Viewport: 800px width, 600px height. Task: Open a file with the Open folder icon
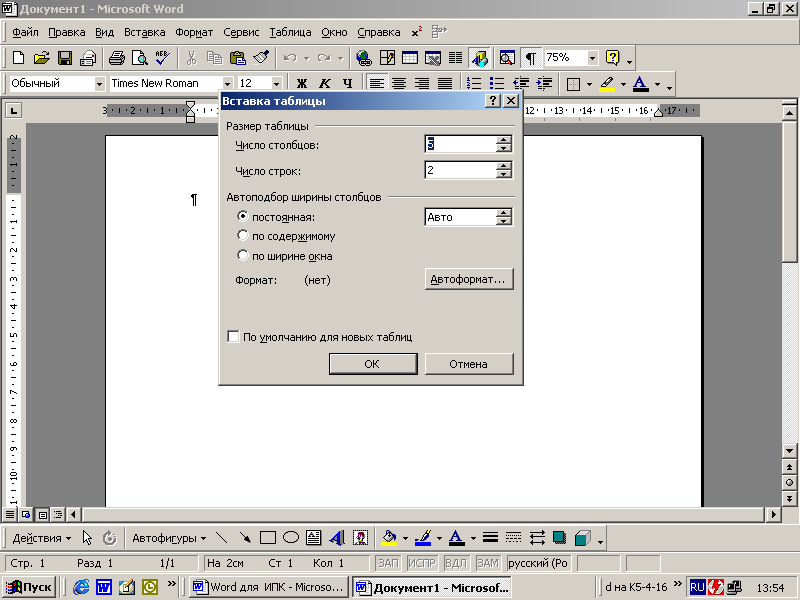pyautogui.click(x=41, y=58)
